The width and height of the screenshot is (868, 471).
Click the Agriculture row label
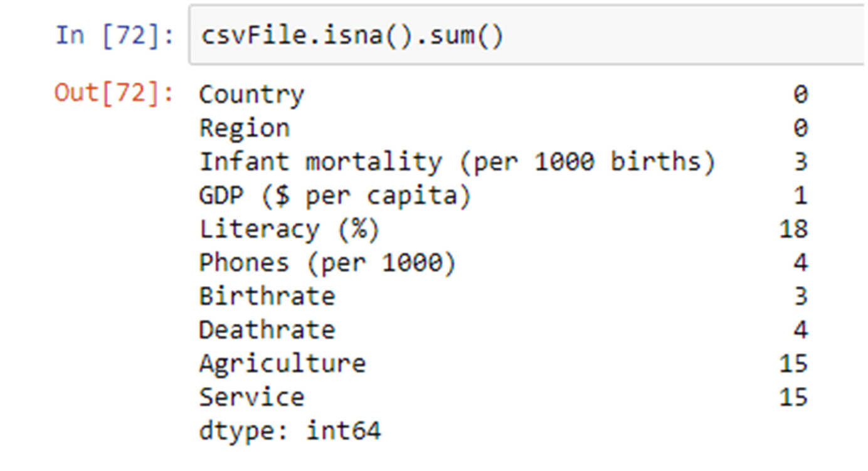(282, 364)
